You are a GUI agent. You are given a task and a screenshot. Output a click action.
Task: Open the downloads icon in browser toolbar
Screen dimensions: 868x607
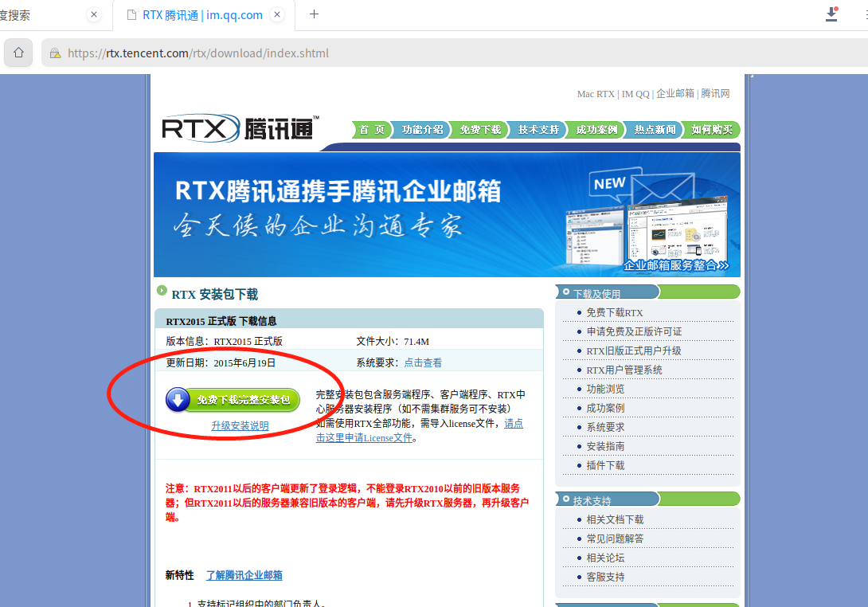[x=831, y=14]
